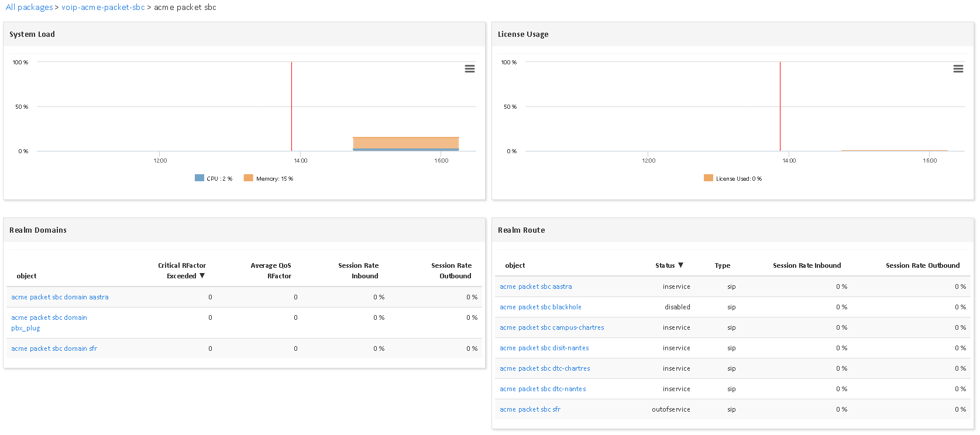This screenshot has height=435, width=980.
Task: Toggle Memory series in chart legend
Action: 269,178
